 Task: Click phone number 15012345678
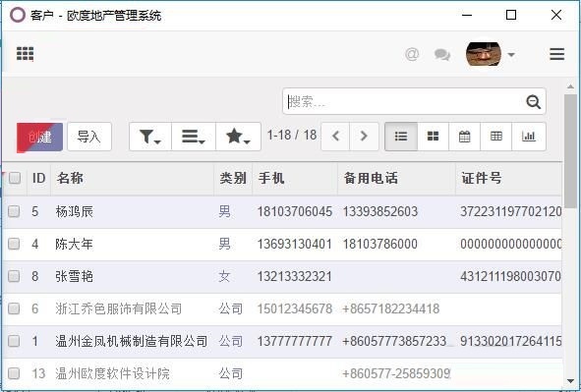pyautogui.click(x=295, y=308)
